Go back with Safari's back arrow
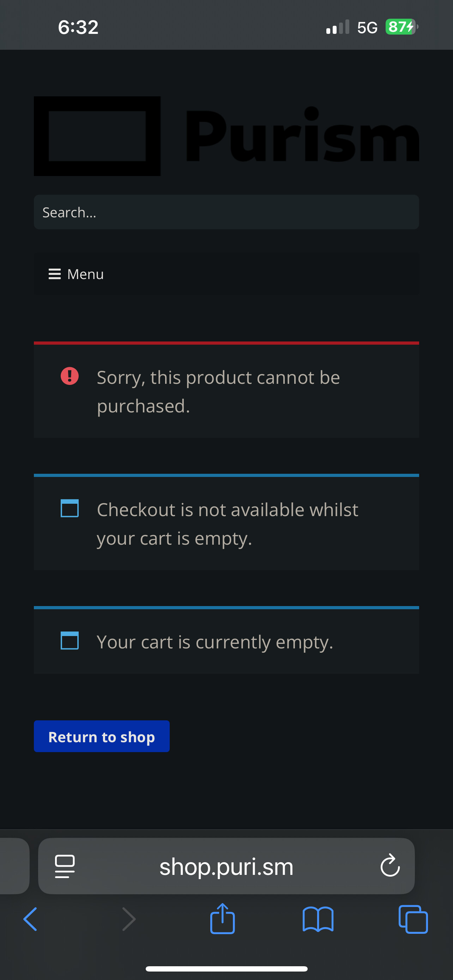The image size is (453, 980). coord(30,919)
